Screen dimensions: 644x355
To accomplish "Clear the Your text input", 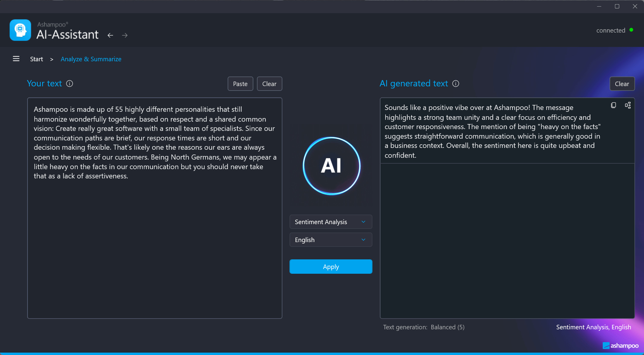I will 269,84.
